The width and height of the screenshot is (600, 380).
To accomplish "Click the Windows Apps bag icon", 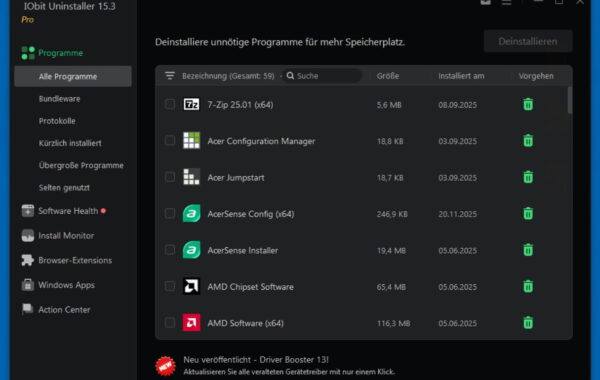I will click(28, 285).
